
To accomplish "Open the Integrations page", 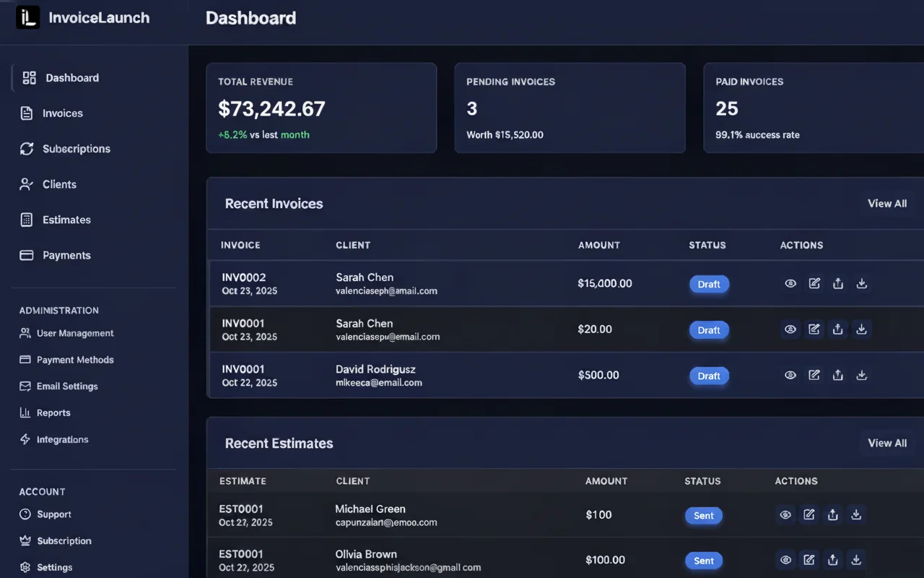I will 63,439.
